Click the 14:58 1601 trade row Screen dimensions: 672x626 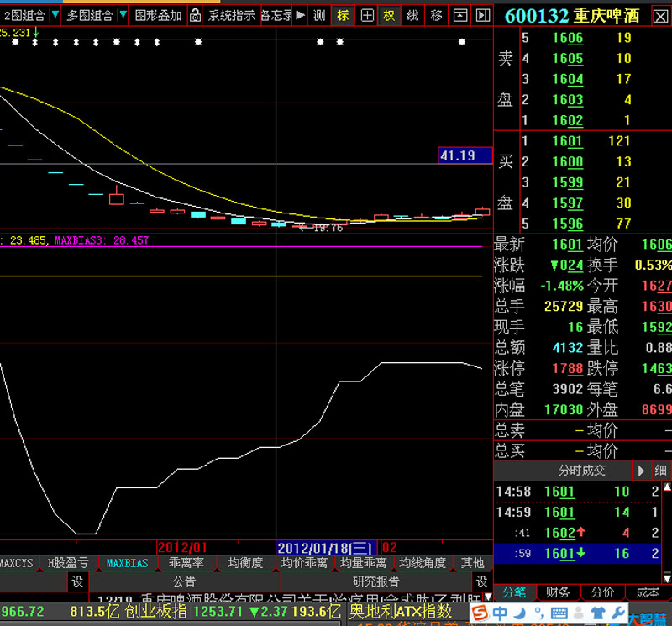(577, 492)
